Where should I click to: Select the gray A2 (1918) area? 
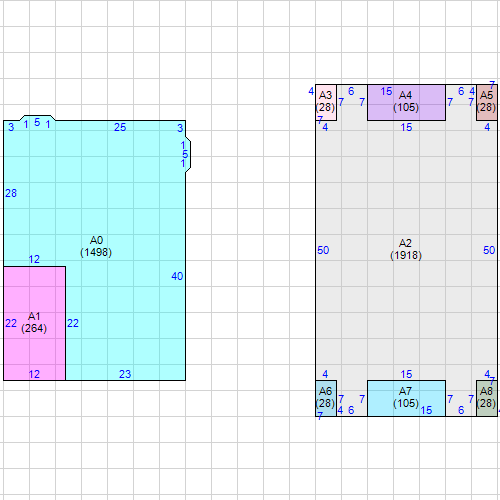[x=406, y=250]
